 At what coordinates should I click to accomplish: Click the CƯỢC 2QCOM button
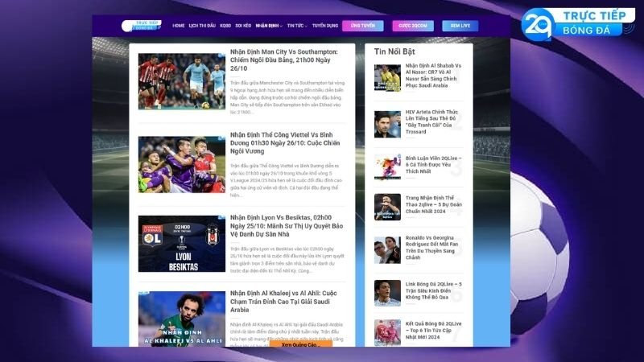(413, 26)
